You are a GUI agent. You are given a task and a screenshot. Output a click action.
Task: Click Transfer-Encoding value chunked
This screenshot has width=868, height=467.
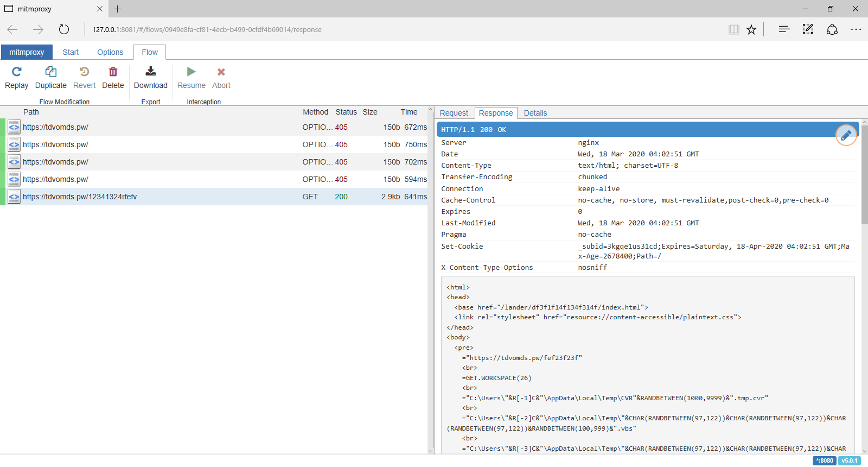[592, 177]
